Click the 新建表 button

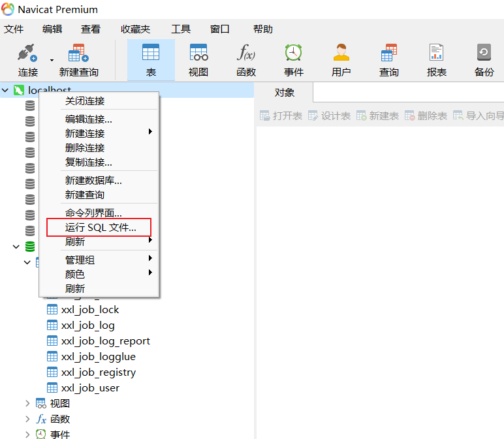pyautogui.click(x=377, y=115)
